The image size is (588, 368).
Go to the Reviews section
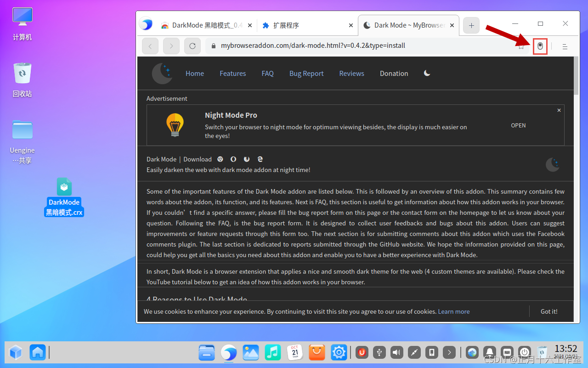pyautogui.click(x=351, y=74)
